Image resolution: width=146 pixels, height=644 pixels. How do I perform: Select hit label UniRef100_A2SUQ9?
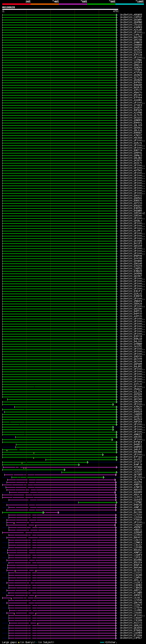(x=131, y=470)
